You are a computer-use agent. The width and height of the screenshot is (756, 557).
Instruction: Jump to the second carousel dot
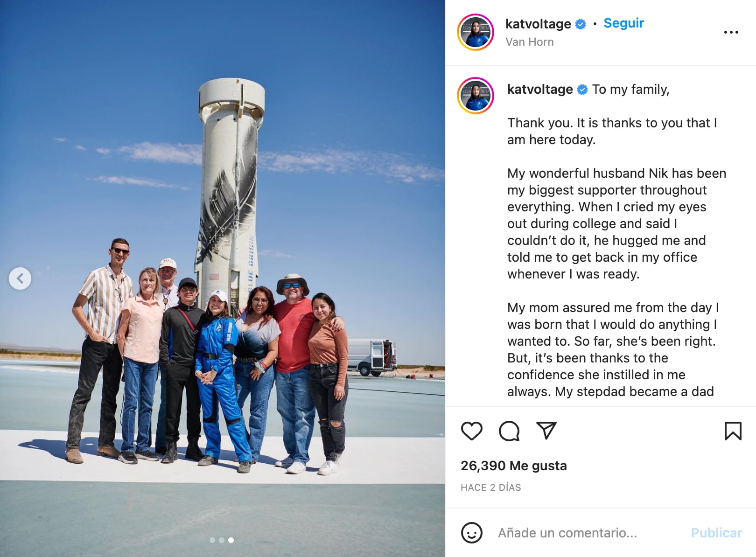222,540
